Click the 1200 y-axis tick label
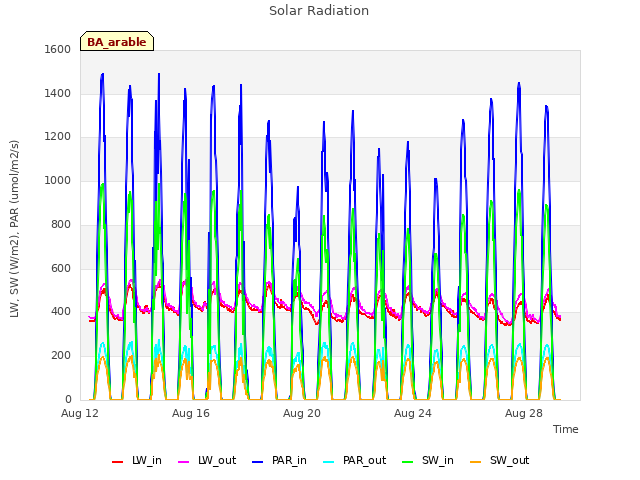Image resolution: width=640 pixels, height=480 pixels. [58, 137]
